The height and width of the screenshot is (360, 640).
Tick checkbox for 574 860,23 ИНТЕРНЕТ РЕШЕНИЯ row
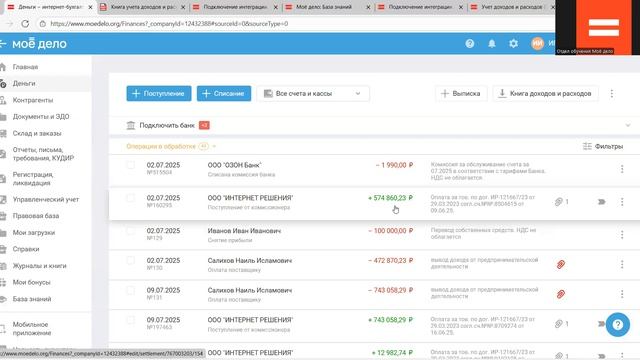tap(131, 198)
